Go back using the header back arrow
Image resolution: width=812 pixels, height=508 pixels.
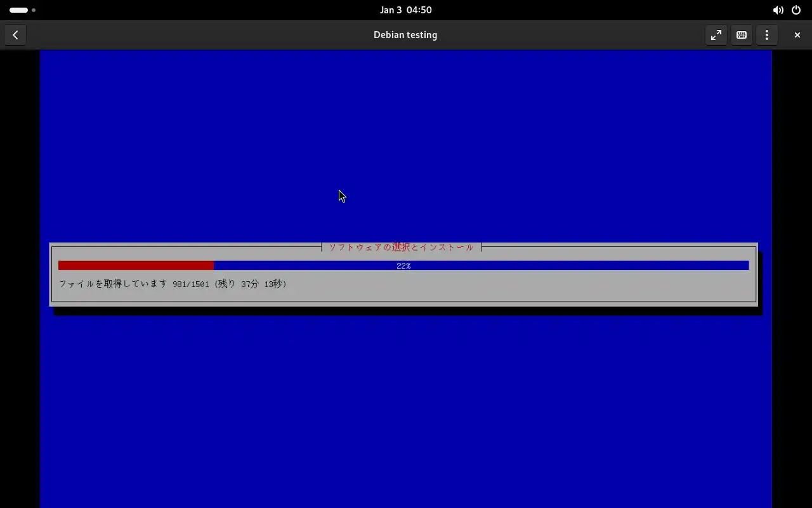click(15, 35)
